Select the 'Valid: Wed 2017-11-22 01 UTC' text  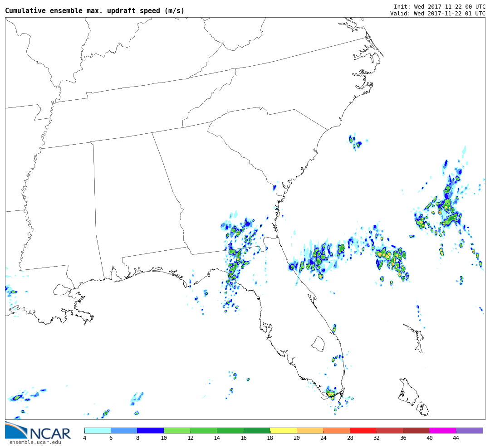tap(437, 14)
